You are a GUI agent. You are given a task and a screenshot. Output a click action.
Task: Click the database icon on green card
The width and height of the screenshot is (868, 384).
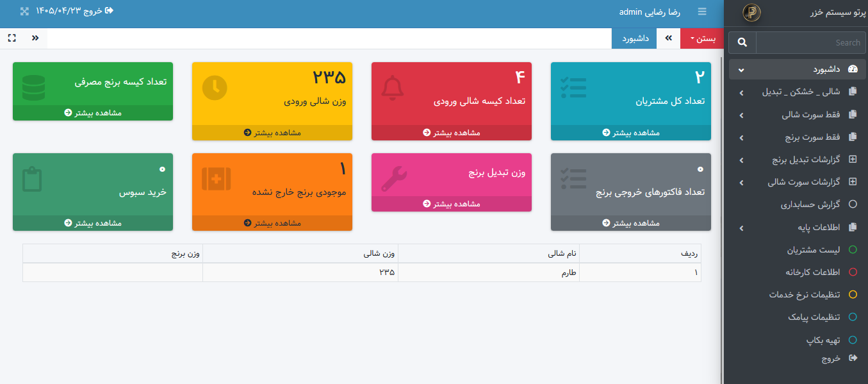33,88
